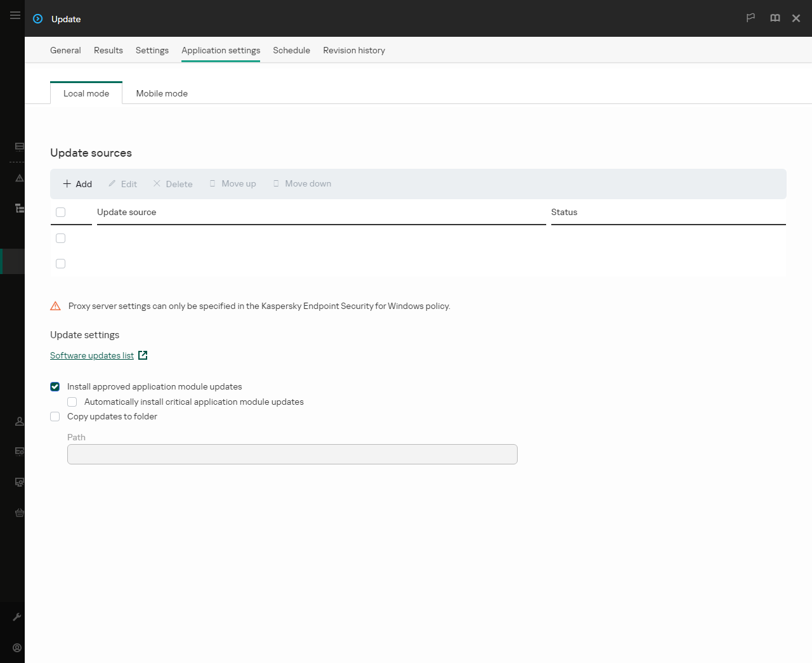The width and height of the screenshot is (812, 663).
Task: Click the Status column header
Action: click(x=565, y=213)
